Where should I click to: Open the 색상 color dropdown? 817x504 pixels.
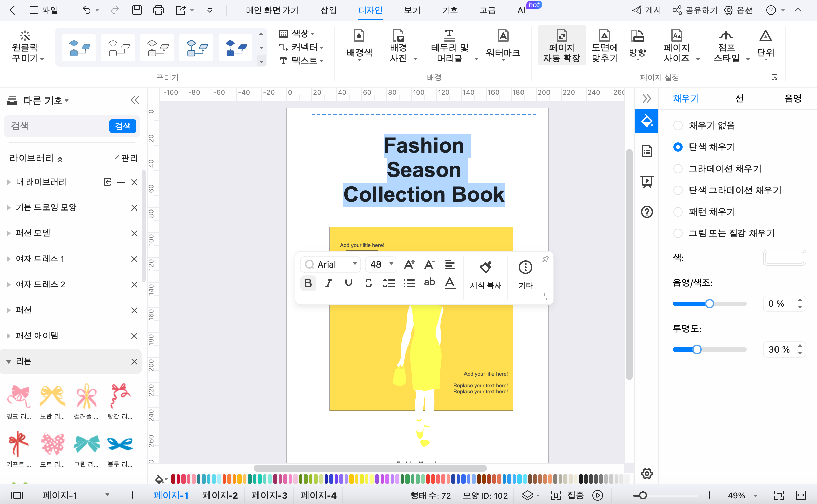297,33
